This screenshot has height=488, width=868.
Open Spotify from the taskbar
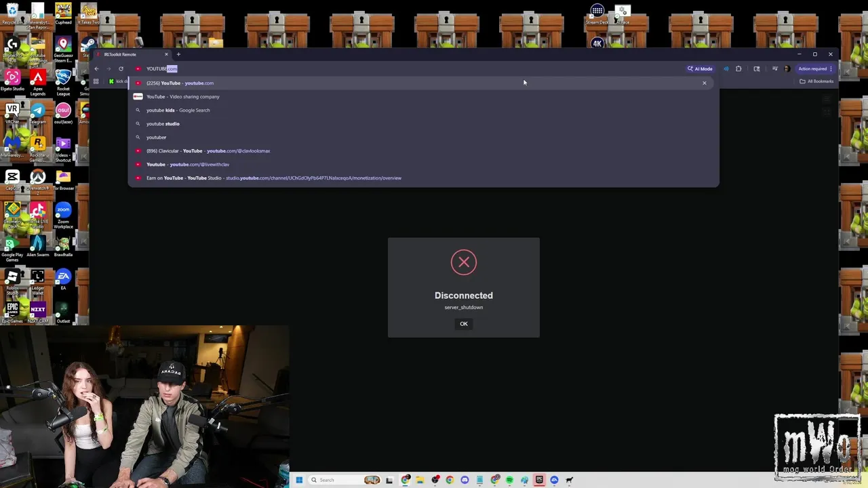coord(509,480)
